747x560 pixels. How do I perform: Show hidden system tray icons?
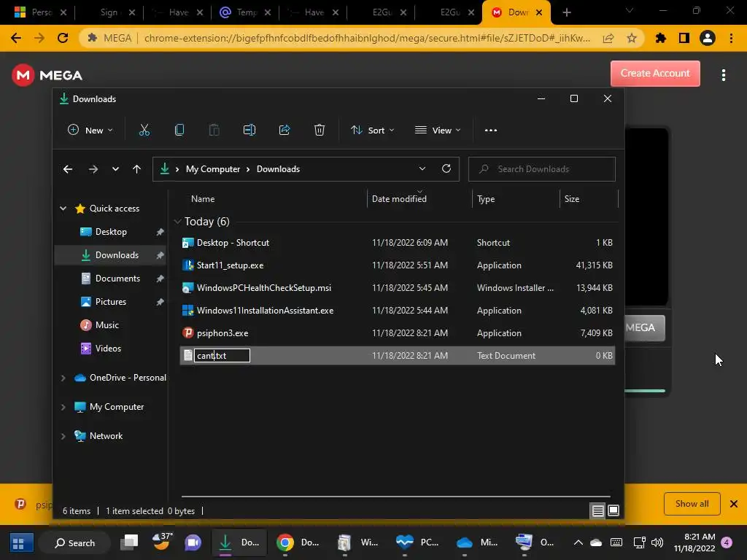click(x=578, y=542)
